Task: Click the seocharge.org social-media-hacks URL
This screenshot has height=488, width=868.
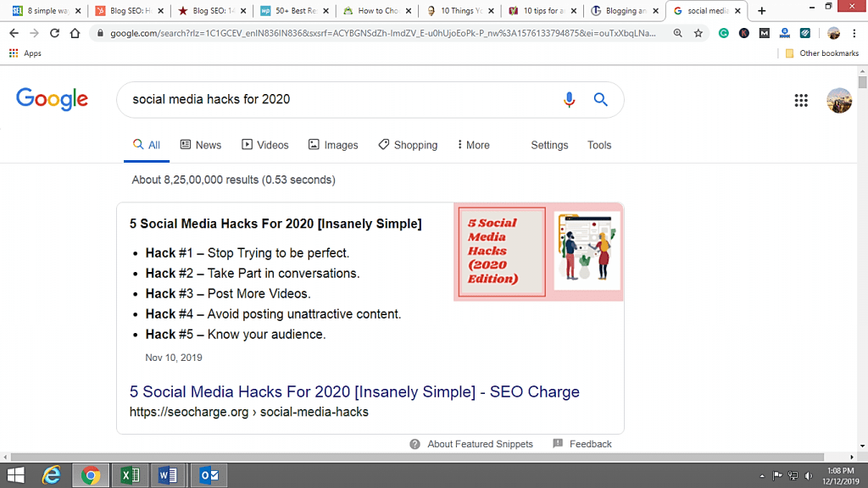Action: coord(249,412)
